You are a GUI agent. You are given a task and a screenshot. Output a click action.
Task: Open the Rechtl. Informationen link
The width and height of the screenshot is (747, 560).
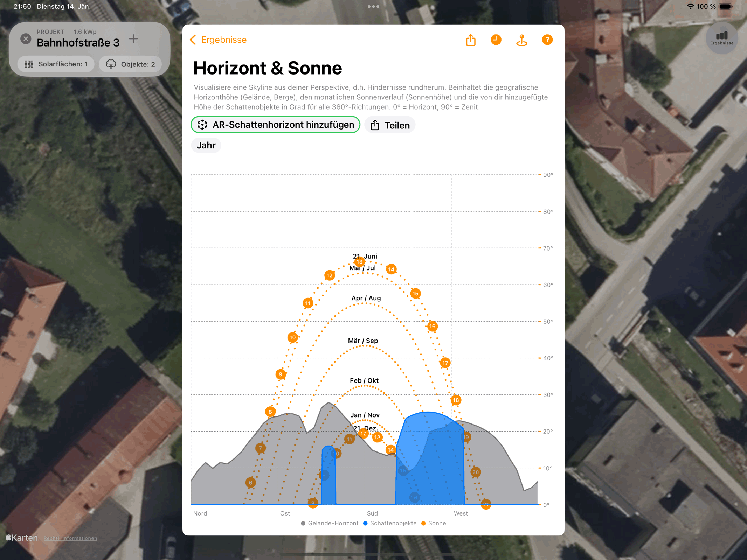click(x=70, y=538)
